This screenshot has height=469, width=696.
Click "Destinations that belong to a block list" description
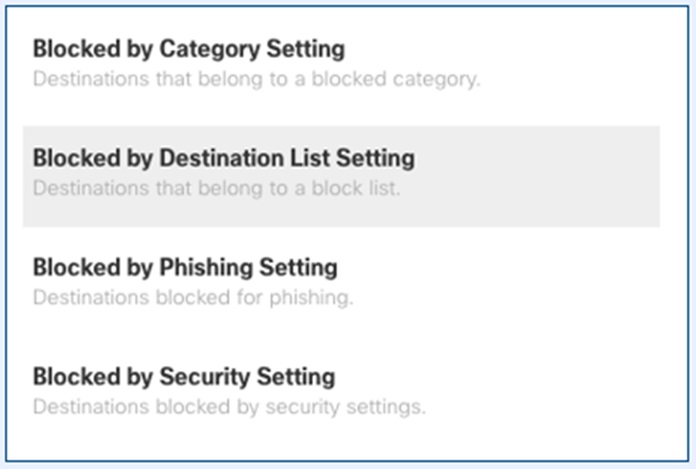pyautogui.click(x=216, y=188)
